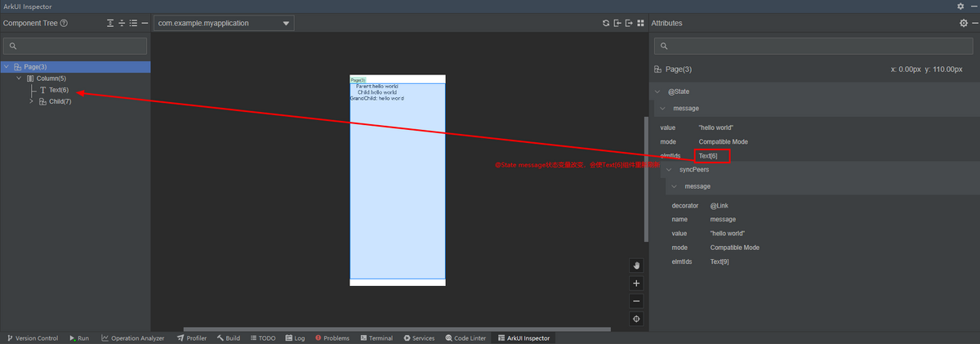Image resolution: width=980 pixels, height=344 pixels.
Task: Expand all nodes in Component Tree
Action: [x=110, y=24]
